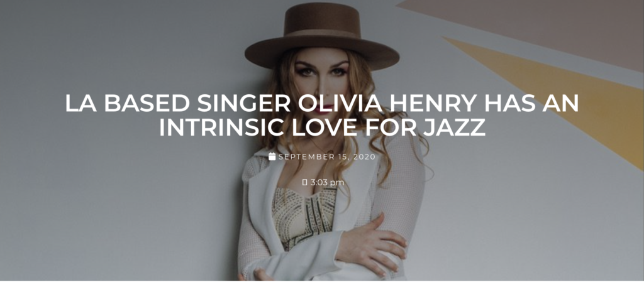The image size is (644, 282).
Task: Click the word HAS in the headline
Action: [x=509, y=103]
